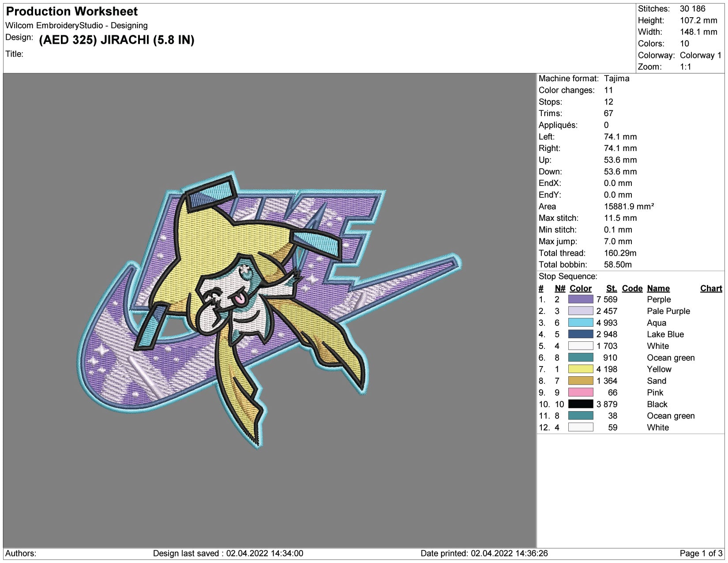
Task: Click the Perple purple color swatch
Action: click(x=581, y=299)
